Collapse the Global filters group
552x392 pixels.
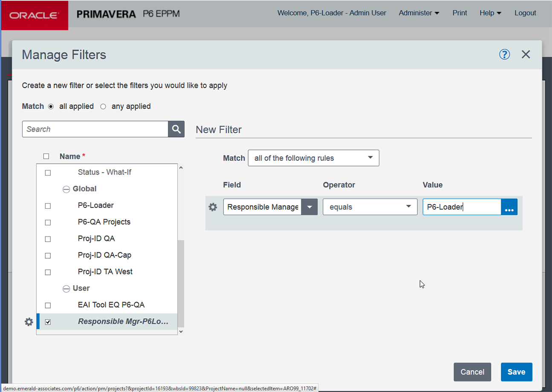66,189
